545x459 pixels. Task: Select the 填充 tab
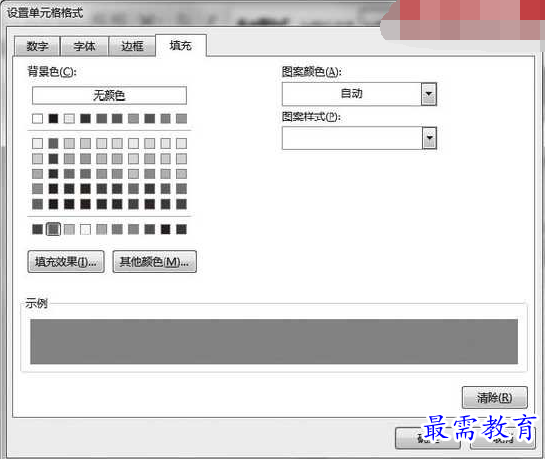181,46
